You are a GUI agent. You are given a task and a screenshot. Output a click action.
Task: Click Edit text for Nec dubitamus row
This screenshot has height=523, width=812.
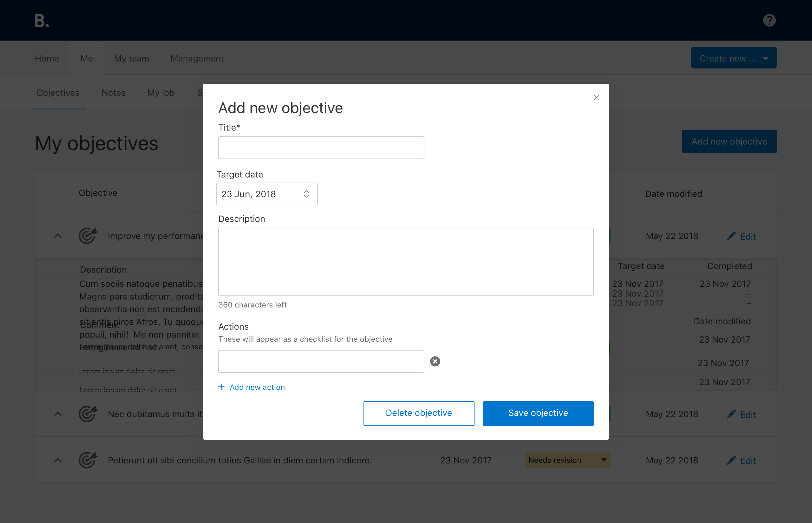(x=748, y=414)
